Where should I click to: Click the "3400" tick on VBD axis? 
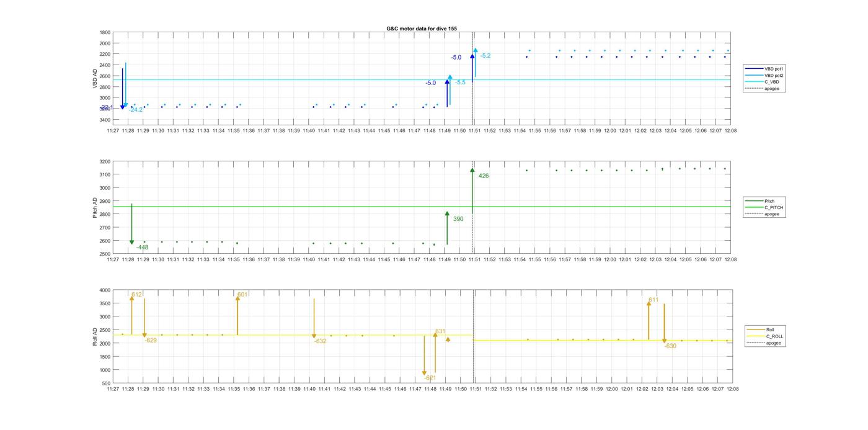(x=105, y=120)
